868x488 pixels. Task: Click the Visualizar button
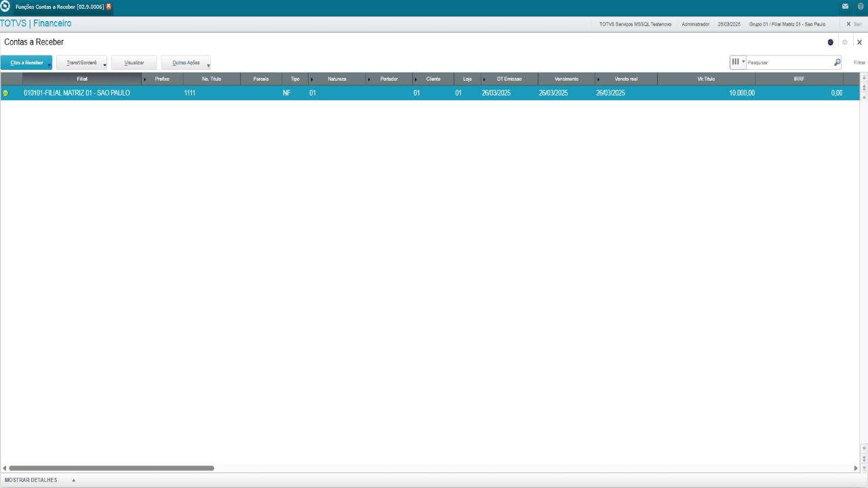pyautogui.click(x=134, y=62)
